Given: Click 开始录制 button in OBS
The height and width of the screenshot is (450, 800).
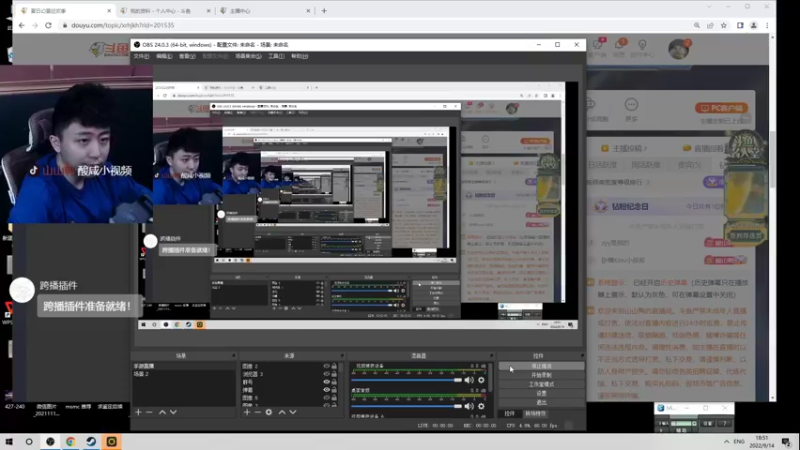Looking at the screenshot, I should coord(541,375).
